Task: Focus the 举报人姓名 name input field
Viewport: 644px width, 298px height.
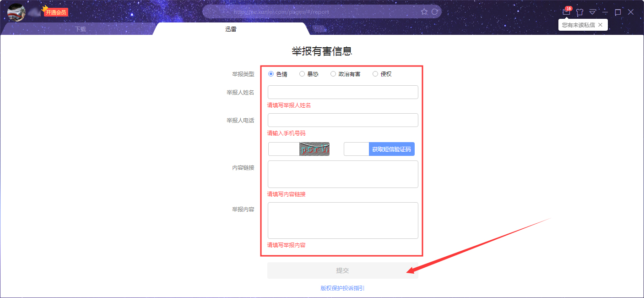Action: pyautogui.click(x=342, y=92)
